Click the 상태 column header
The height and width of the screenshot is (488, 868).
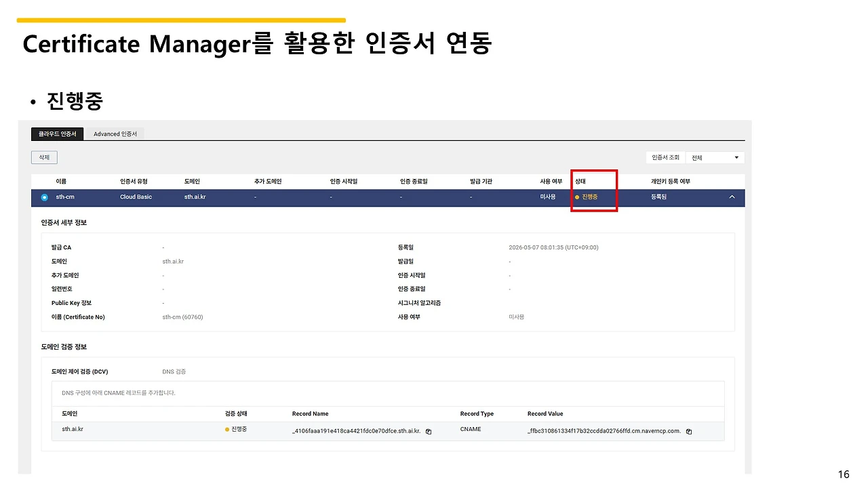click(580, 182)
